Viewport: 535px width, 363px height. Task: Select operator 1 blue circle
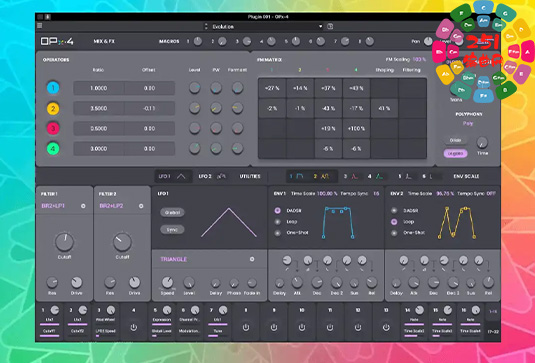tap(53, 88)
